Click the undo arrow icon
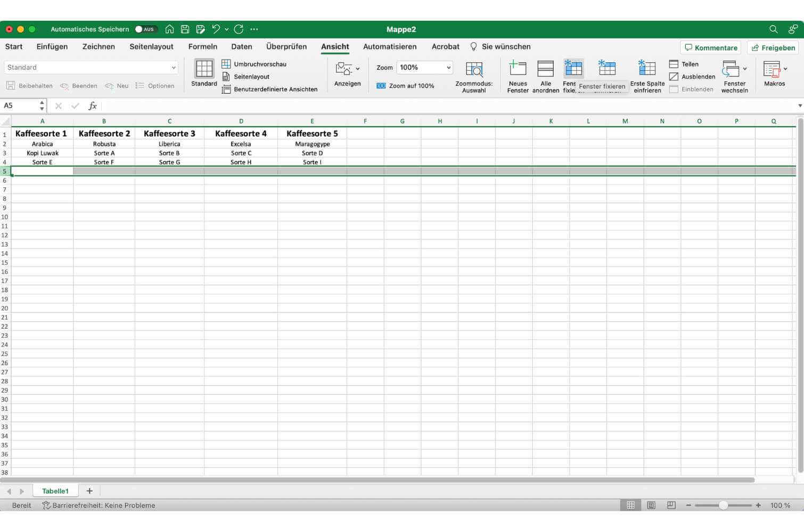Image resolution: width=804 pixels, height=532 pixels. (x=216, y=29)
